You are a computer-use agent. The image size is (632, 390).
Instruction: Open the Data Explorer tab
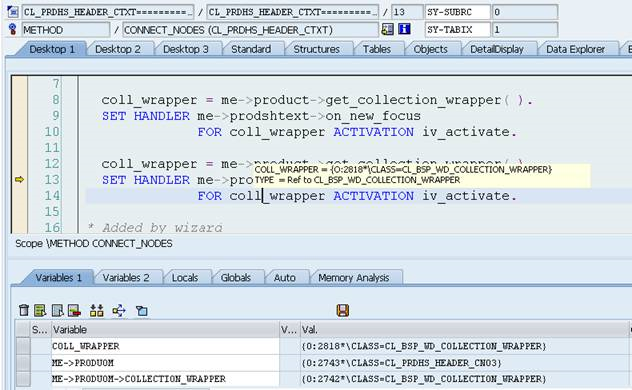(575, 49)
